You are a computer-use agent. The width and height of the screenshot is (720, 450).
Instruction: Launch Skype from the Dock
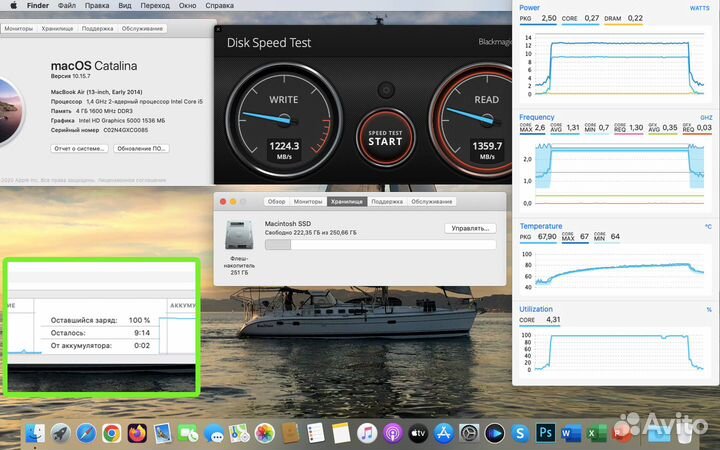tap(520, 433)
